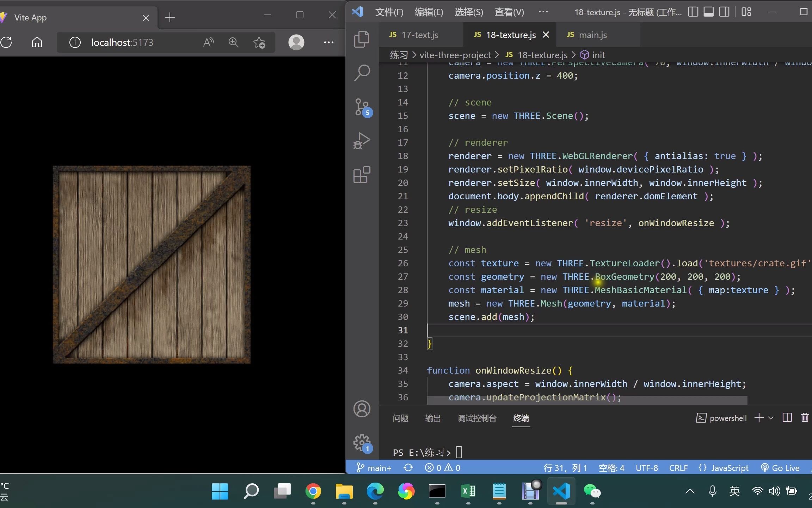Open the Search view in VS Code
Screen dimensions: 812x508
tap(362, 73)
